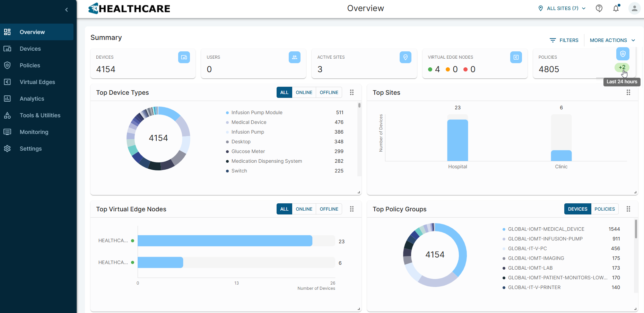Open the user profile avatar
The width and height of the screenshot is (644, 313).
634,8
